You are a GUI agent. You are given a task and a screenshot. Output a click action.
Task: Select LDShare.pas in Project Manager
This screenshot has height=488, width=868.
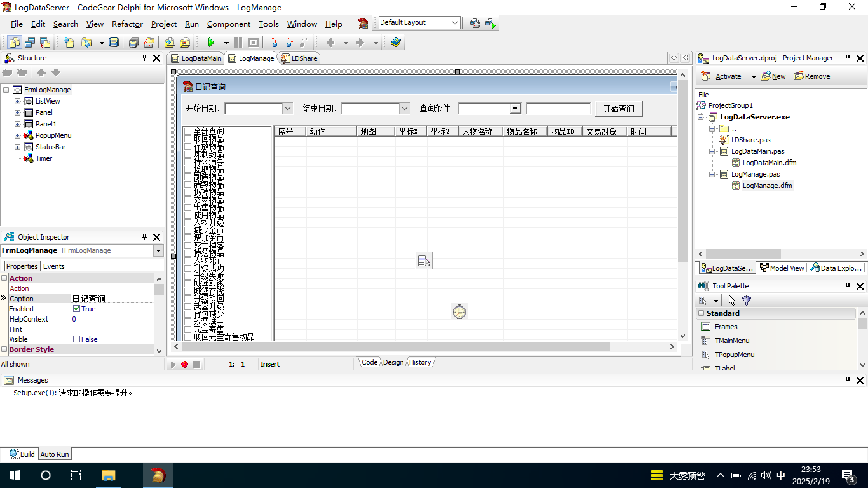(750, 140)
